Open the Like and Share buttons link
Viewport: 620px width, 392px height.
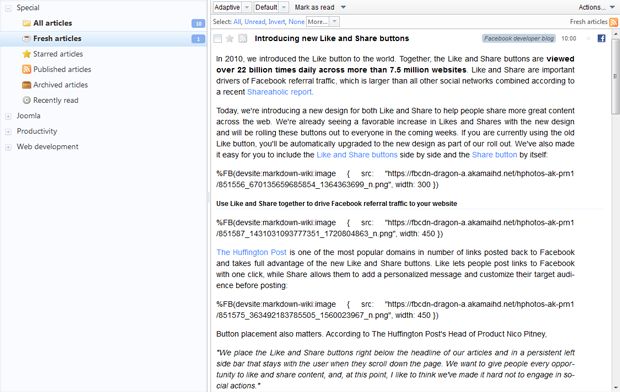coord(357,155)
